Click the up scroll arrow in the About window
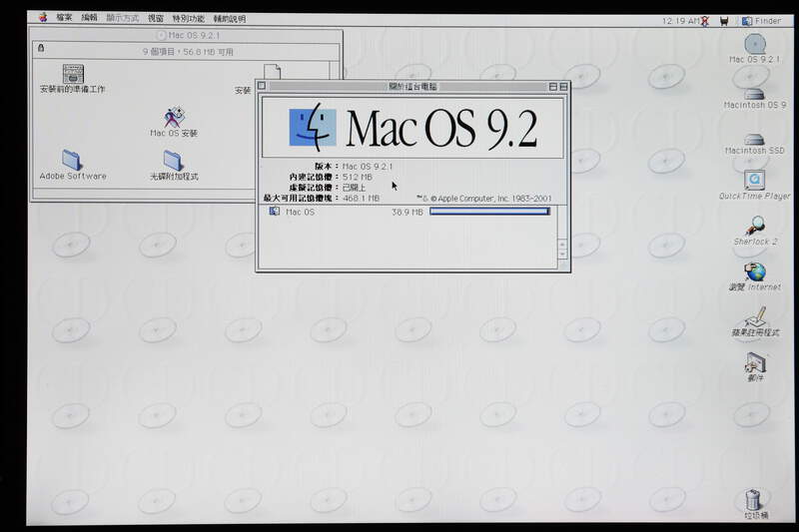Screen dimensions: 799x532 click(562, 245)
